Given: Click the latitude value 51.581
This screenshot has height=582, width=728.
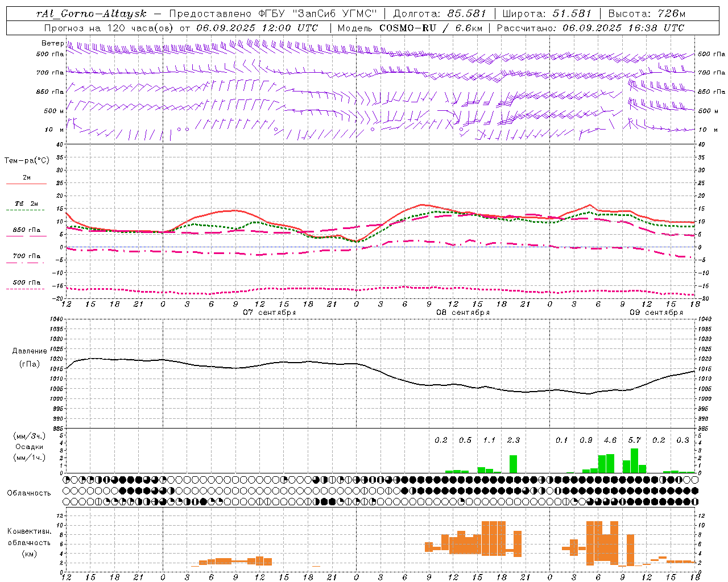Looking at the screenshot, I should [572, 14].
